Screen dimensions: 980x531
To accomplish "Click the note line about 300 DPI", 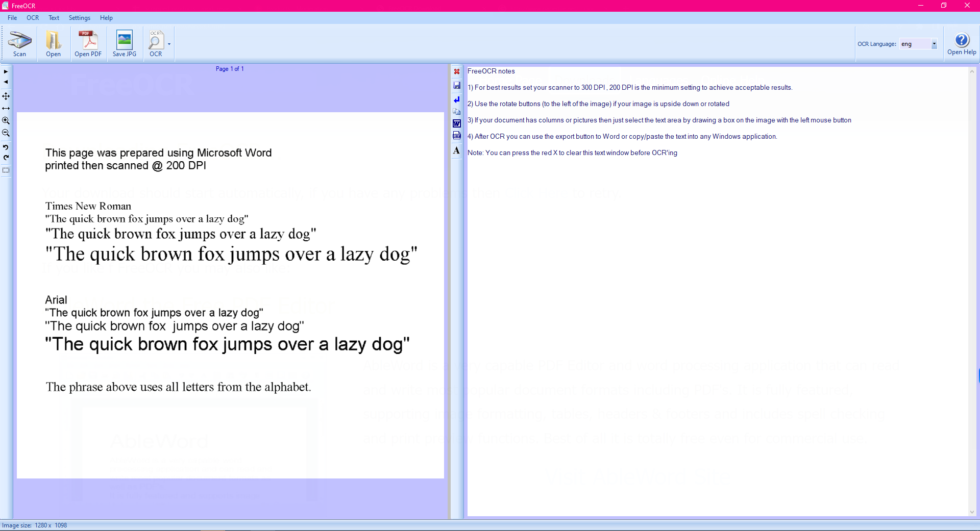I will tap(630, 88).
